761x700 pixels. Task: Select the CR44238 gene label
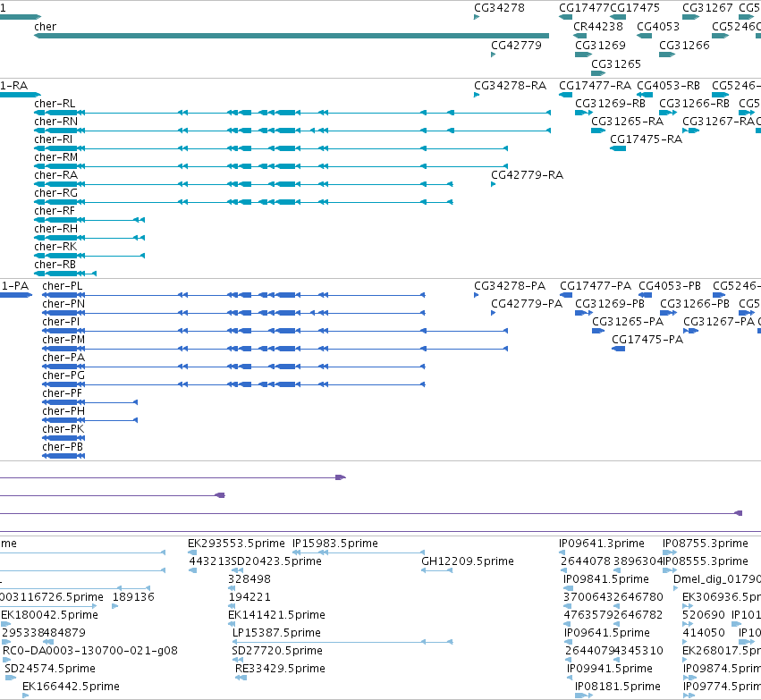[x=598, y=27]
